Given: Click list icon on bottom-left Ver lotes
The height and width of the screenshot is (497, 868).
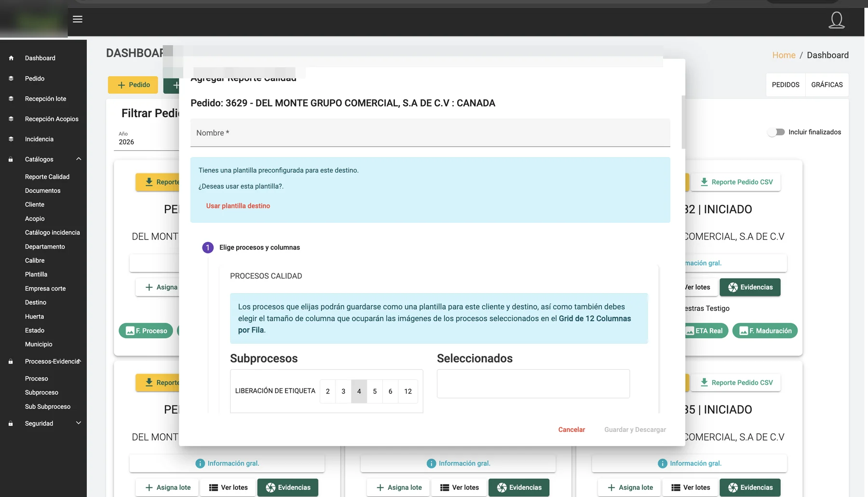Looking at the screenshot, I should coord(213,487).
